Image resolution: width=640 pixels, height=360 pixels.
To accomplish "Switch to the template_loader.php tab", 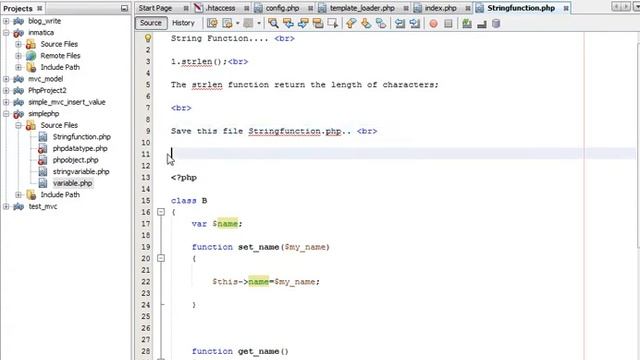I will 362,8.
